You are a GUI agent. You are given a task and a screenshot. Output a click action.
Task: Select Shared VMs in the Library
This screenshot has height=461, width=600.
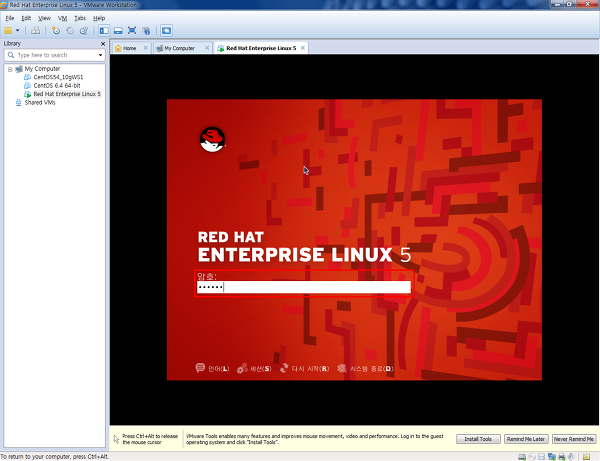pos(40,103)
